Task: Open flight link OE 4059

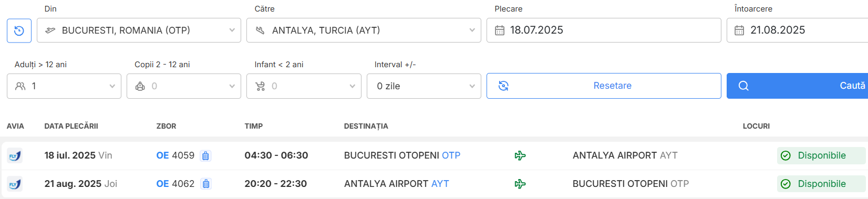Action: coord(175,155)
